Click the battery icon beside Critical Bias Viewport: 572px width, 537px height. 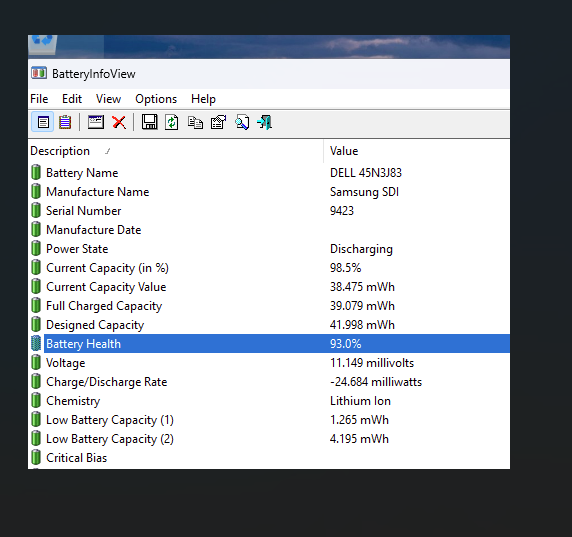point(36,457)
